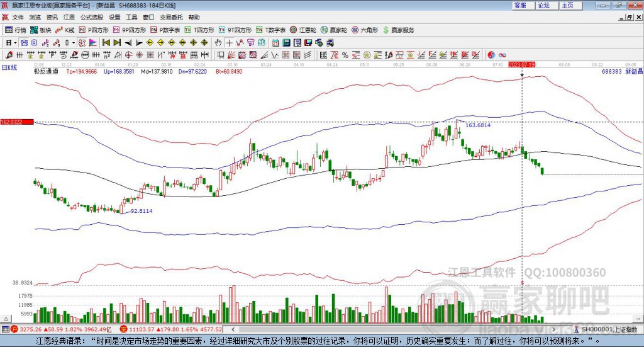Open the calculator icon
This screenshot has height=347, width=644.
(x=286, y=43)
